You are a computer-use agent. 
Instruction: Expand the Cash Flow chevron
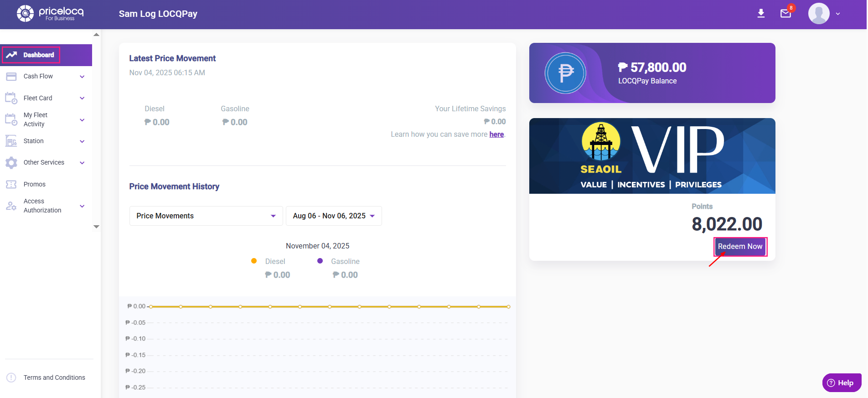pos(82,77)
